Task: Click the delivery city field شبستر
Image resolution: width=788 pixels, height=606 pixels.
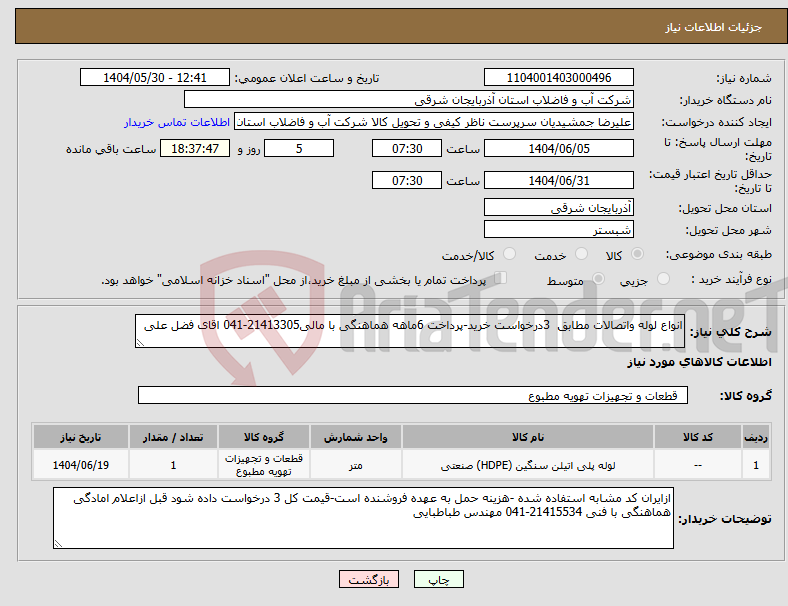Action: [x=558, y=229]
